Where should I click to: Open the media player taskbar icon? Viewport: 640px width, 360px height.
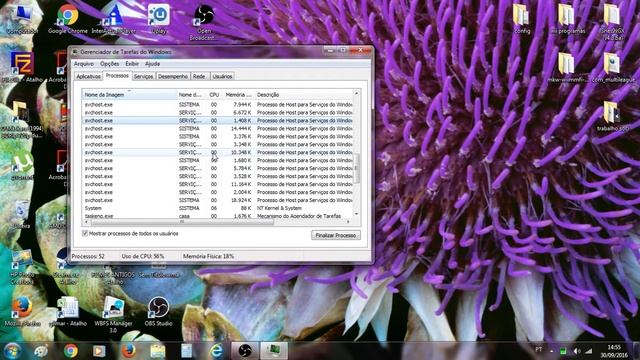[x=99, y=351]
